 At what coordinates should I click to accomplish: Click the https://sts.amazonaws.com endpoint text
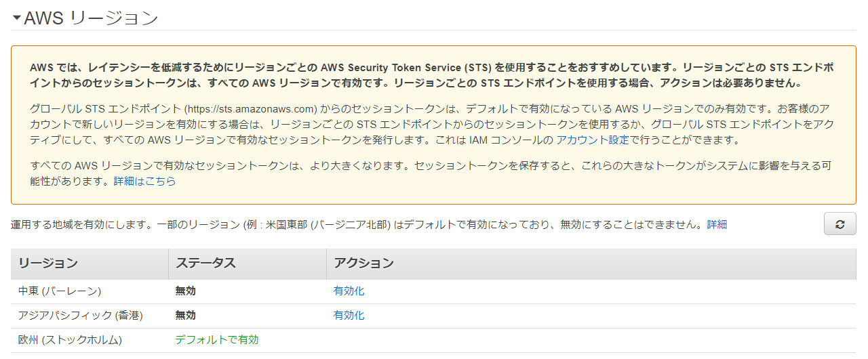[x=251, y=108]
